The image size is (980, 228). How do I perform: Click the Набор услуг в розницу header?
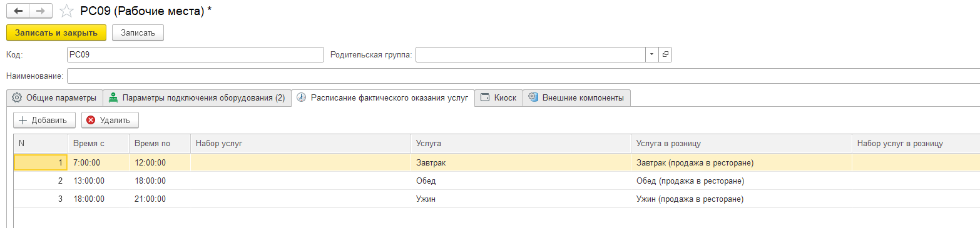916,144
